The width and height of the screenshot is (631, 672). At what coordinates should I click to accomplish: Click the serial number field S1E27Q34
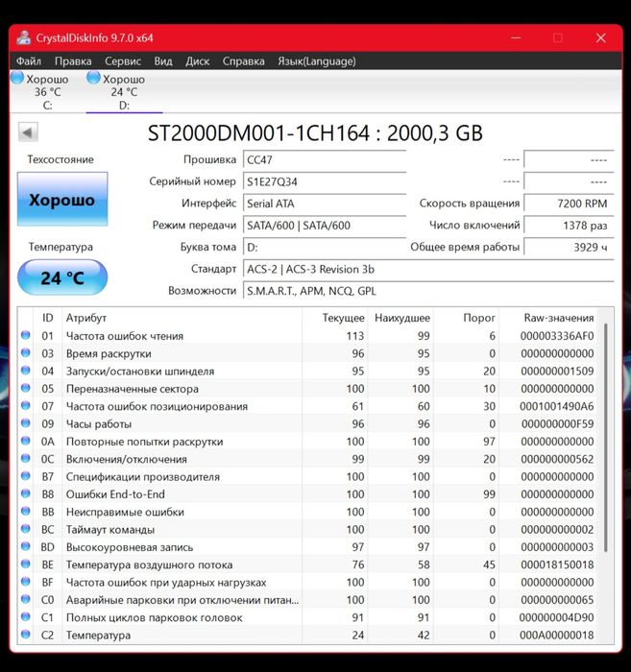pos(325,181)
